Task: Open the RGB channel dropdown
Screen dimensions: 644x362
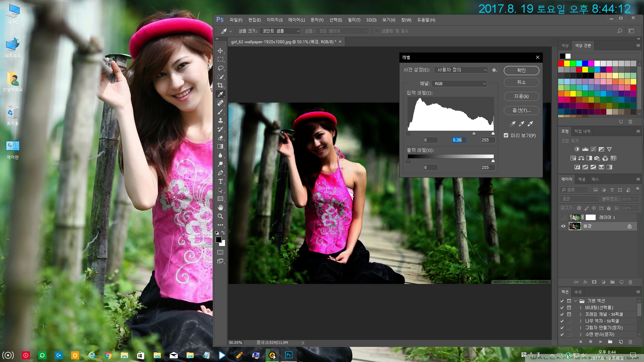Action: (x=460, y=83)
